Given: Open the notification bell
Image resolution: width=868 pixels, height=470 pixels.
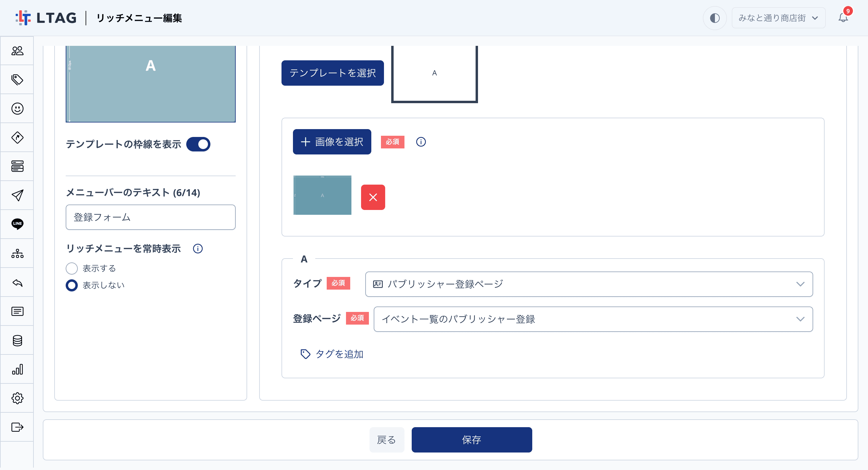Looking at the screenshot, I should (x=843, y=17).
